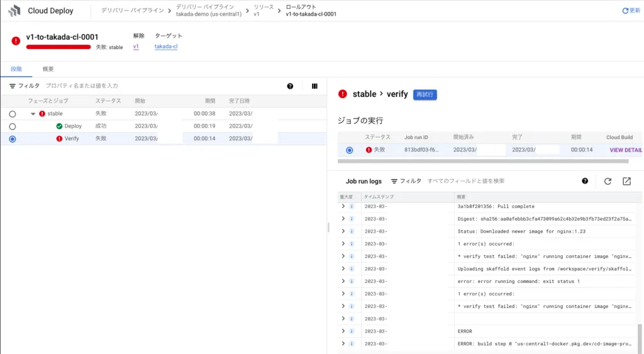Expand the 'Pull complete' log entry

point(343,206)
